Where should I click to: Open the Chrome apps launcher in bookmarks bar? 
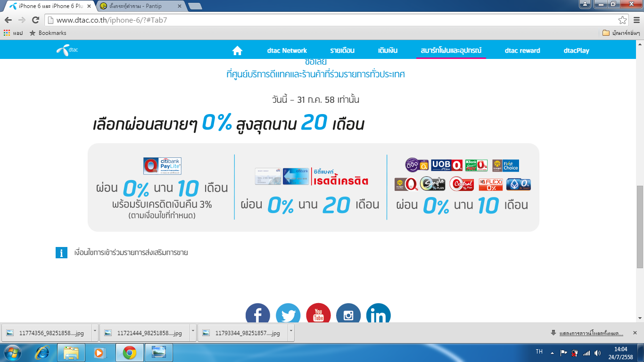(x=13, y=33)
